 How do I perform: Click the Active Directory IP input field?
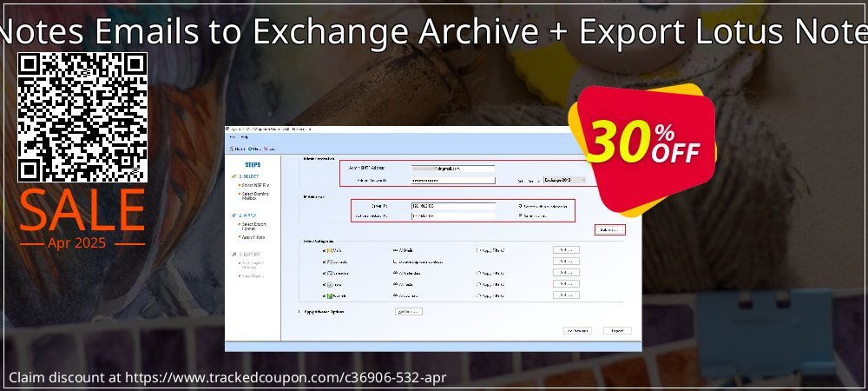(x=453, y=216)
